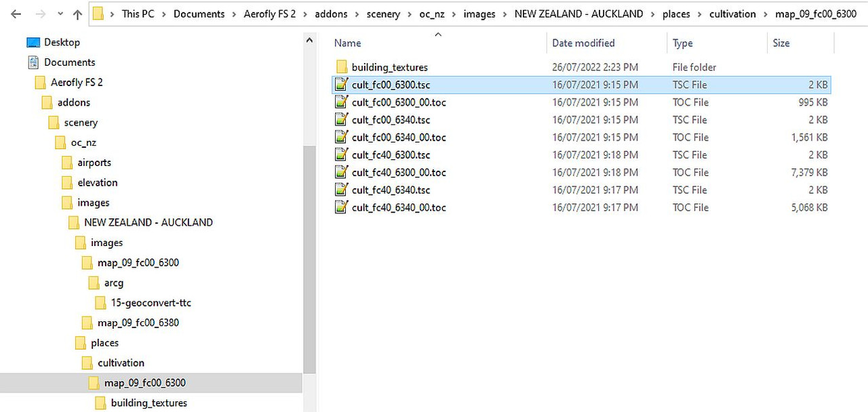Click the 1,561 KB size cell
The height and width of the screenshot is (412, 868).
[809, 138]
